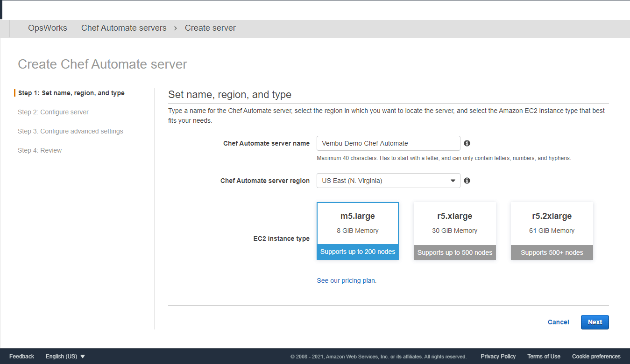
Task: Click the '30 GiB Memory' text
Action: [x=455, y=231]
